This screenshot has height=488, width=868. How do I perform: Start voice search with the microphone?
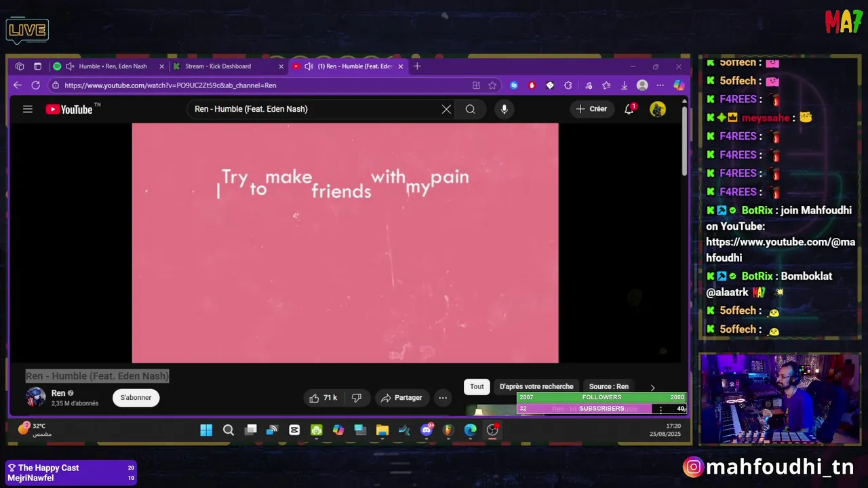pyautogui.click(x=504, y=109)
